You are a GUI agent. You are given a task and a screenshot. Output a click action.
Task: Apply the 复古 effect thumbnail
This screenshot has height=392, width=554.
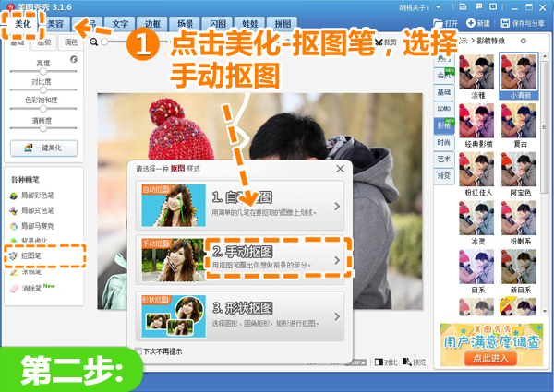click(519, 120)
